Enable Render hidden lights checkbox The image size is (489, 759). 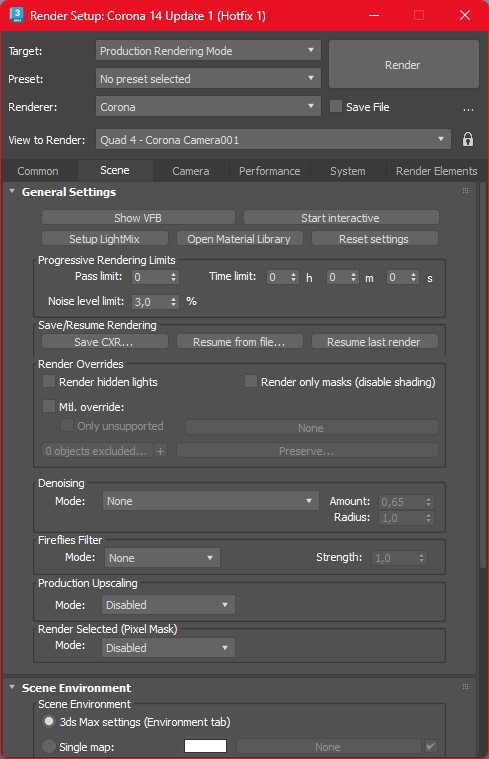pos(49,381)
